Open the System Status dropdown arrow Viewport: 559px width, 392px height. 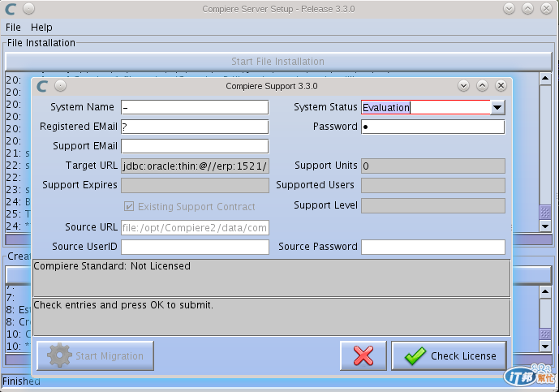click(497, 107)
